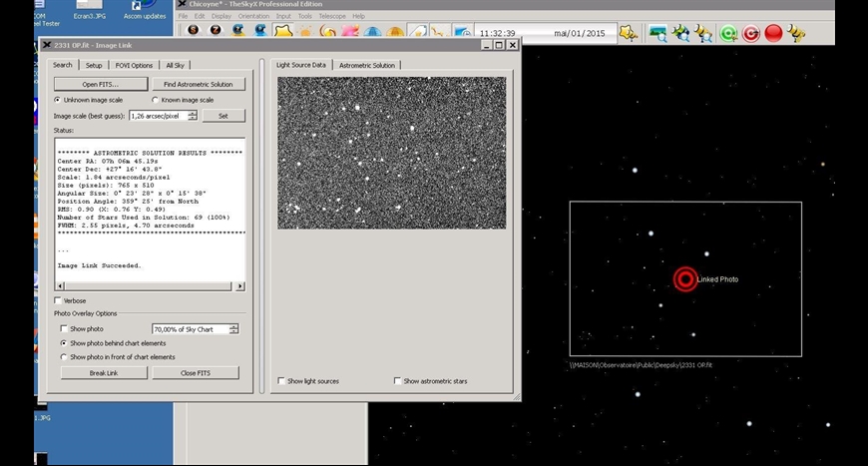
Task: Click the yellow sun toolbar icon
Action: pyautogui.click(x=306, y=33)
